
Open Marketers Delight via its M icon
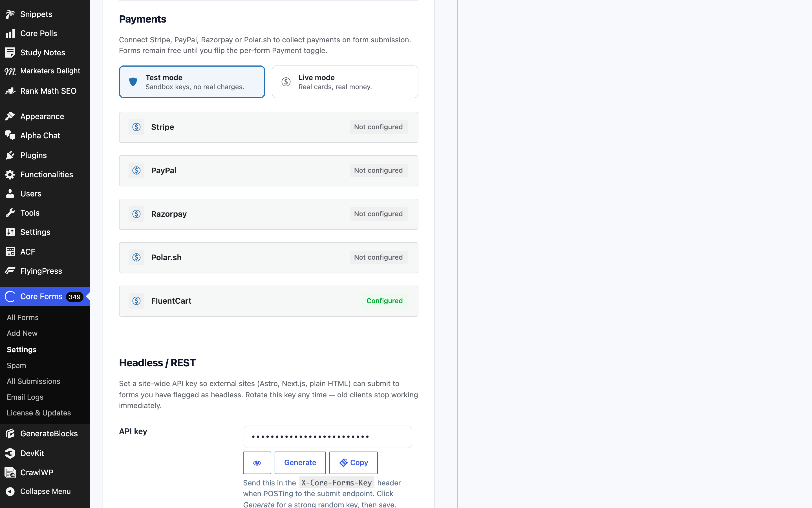click(x=10, y=71)
